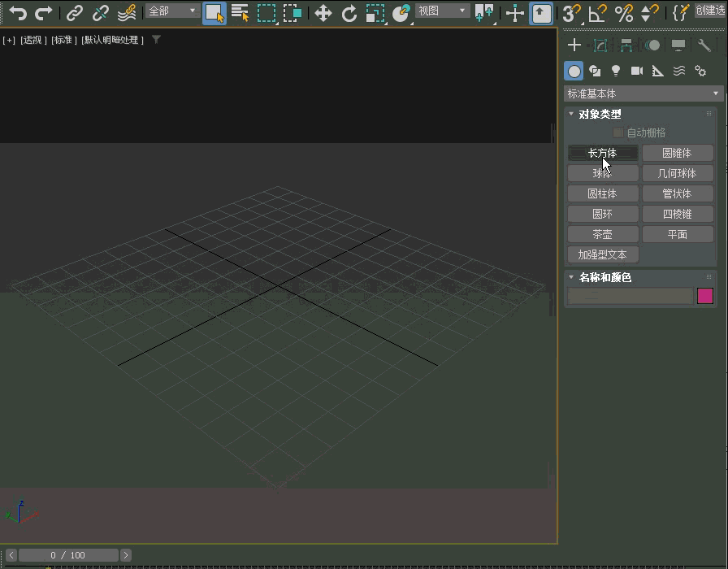Click the 几何球体 button

[x=678, y=173]
